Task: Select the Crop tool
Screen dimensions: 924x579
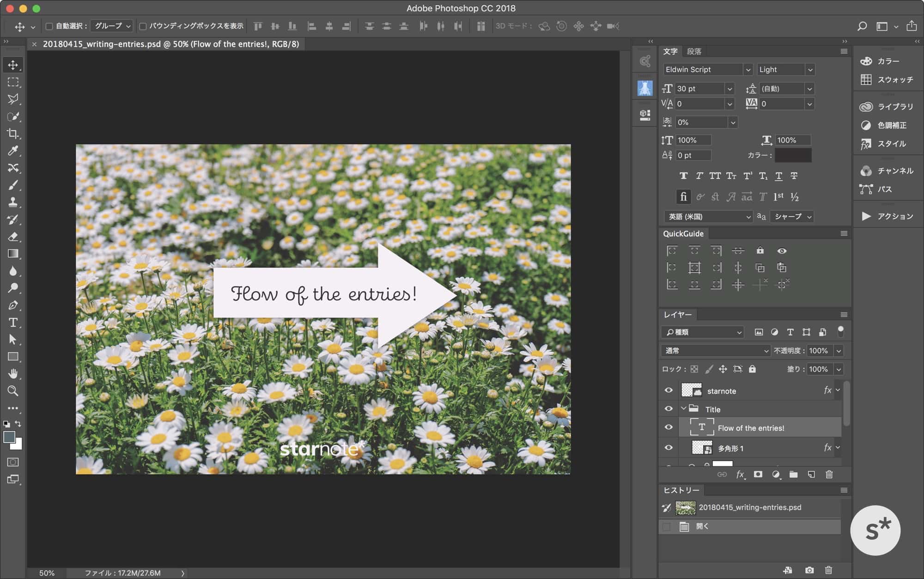Action: 13,134
